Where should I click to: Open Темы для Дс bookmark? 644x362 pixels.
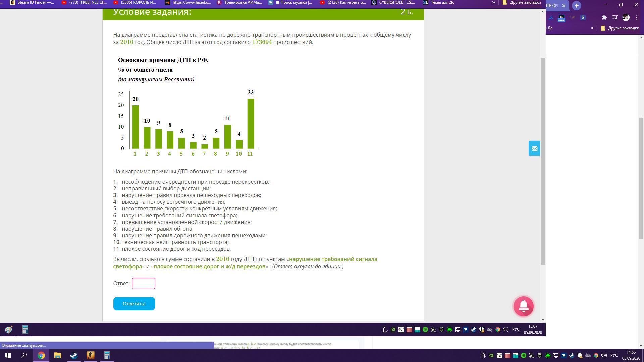pos(438,2)
